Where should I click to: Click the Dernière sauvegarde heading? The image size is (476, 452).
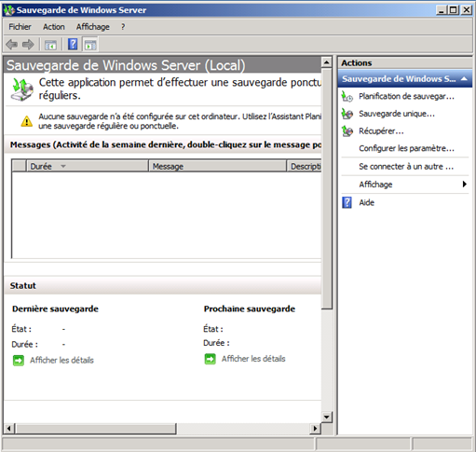[x=55, y=309]
